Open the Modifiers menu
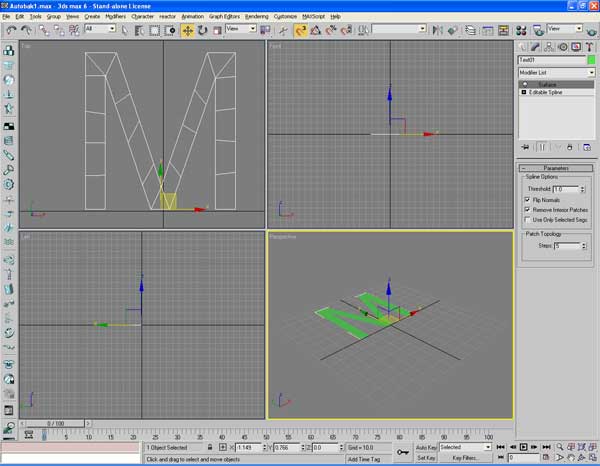Screen dimensions: 600x466 [116, 16]
